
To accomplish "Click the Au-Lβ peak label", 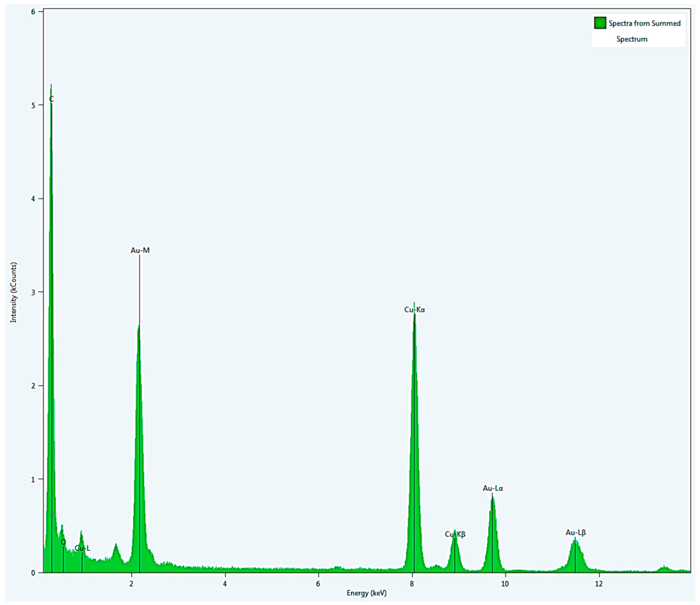I will click(x=576, y=533).
